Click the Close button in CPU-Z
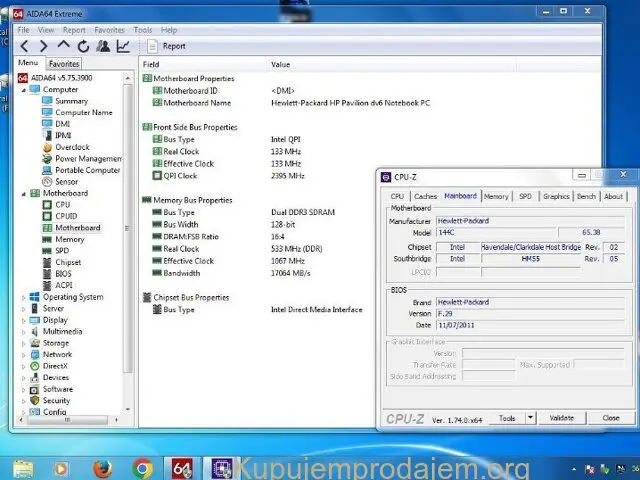Image resolution: width=640 pixels, height=480 pixels. pos(610,418)
